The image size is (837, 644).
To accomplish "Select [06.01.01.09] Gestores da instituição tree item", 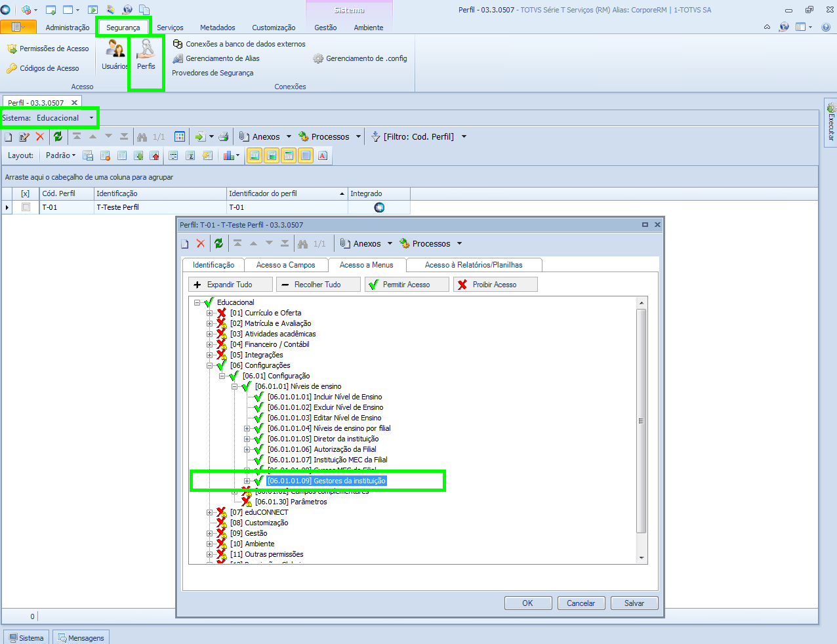I will click(x=327, y=481).
